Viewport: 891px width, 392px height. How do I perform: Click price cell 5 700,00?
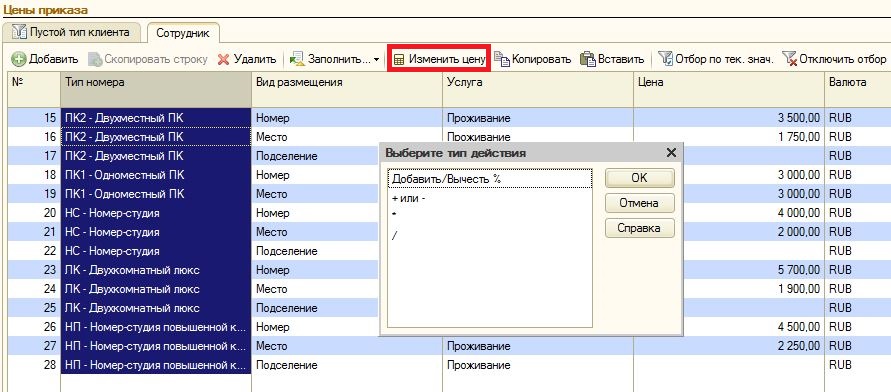(x=753, y=270)
